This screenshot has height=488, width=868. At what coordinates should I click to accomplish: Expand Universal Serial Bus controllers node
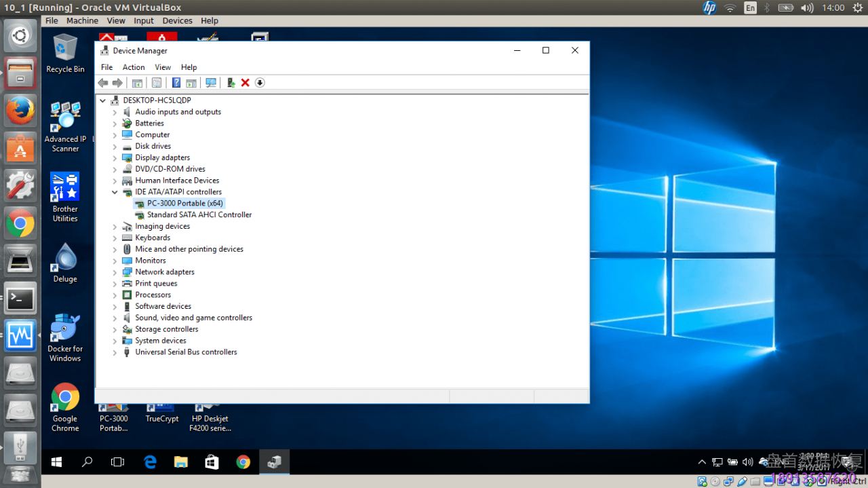115,352
